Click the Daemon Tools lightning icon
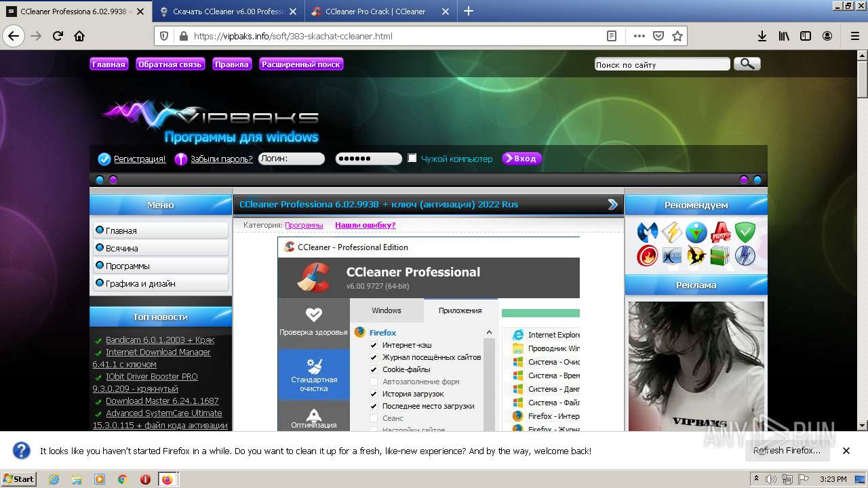 745,256
